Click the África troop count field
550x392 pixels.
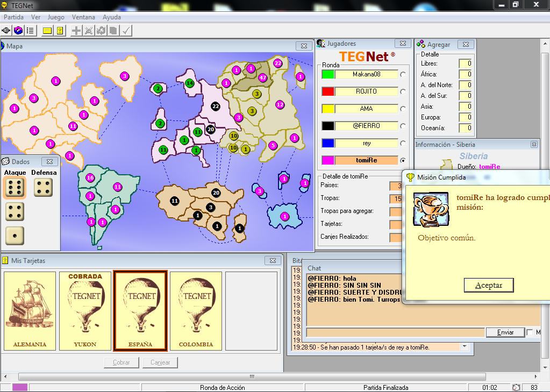(x=466, y=74)
